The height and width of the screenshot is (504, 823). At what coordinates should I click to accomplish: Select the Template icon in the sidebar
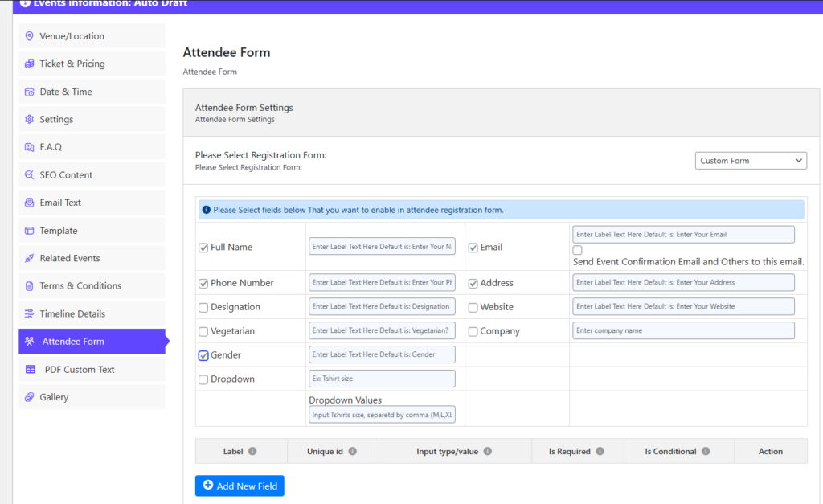[x=29, y=230]
